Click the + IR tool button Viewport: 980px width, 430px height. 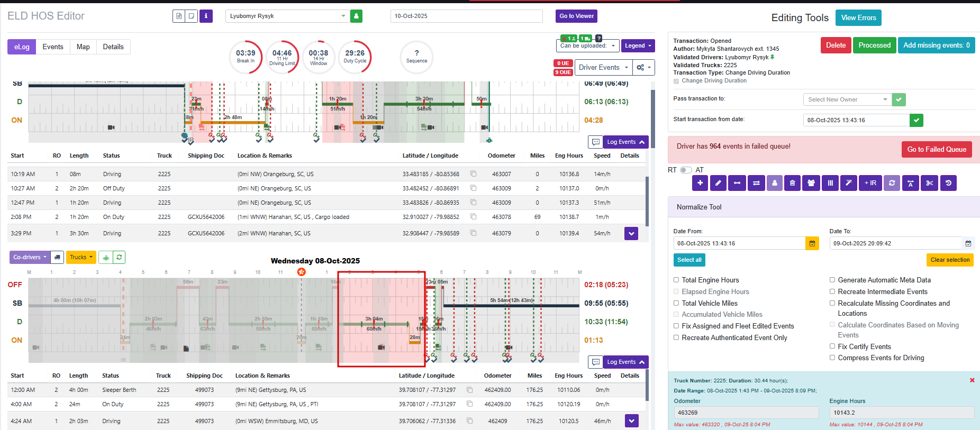pos(870,183)
